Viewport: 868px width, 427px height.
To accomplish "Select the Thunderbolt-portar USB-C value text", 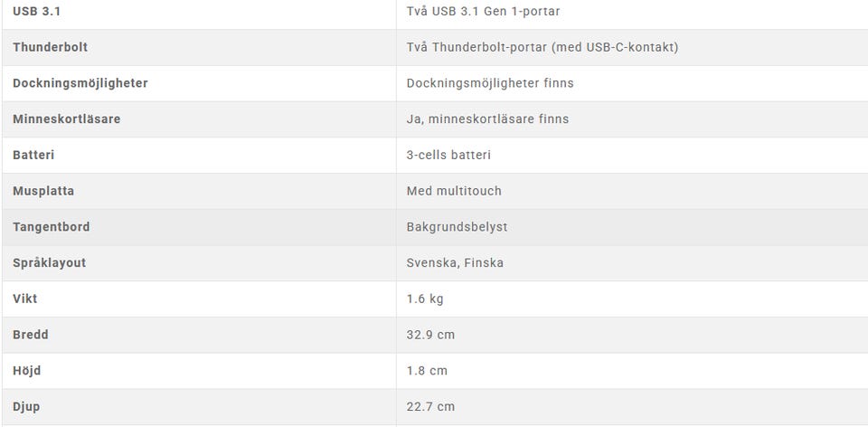I will pyautogui.click(x=542, y=47).
